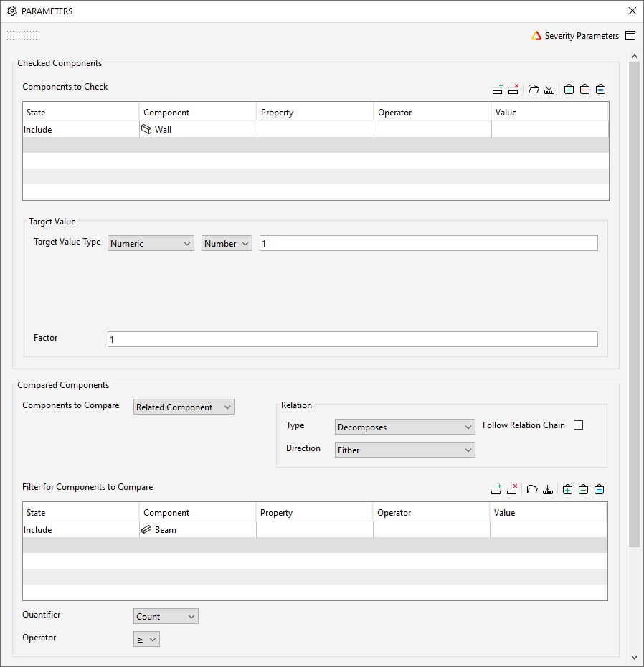Select the Include state cell in Wall row

pos(81,129)
